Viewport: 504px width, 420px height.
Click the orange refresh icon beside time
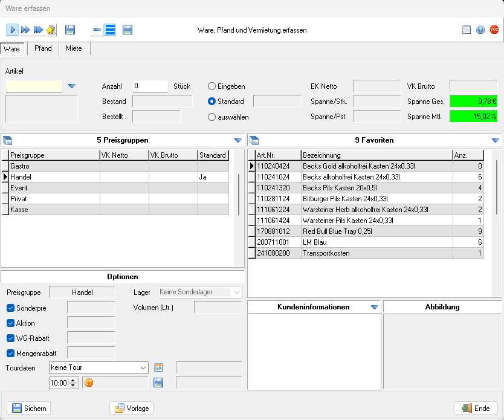[x=89, y=383]
